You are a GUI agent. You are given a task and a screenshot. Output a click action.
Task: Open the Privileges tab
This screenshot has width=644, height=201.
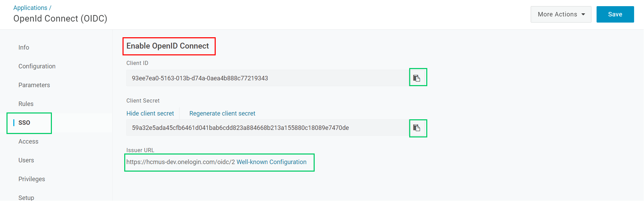[32, 179]
